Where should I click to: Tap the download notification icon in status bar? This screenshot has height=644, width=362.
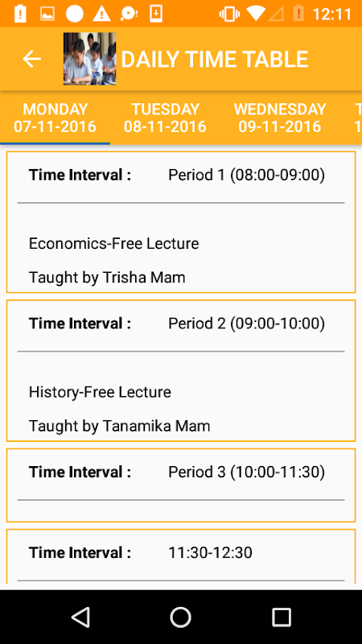156,14
